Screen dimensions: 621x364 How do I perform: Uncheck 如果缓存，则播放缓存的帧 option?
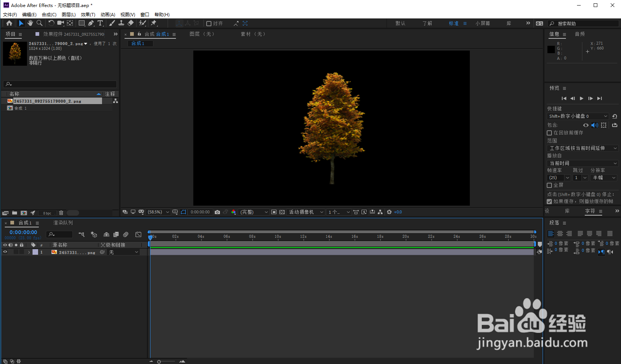pyautogui.click(x=549, y=202)
